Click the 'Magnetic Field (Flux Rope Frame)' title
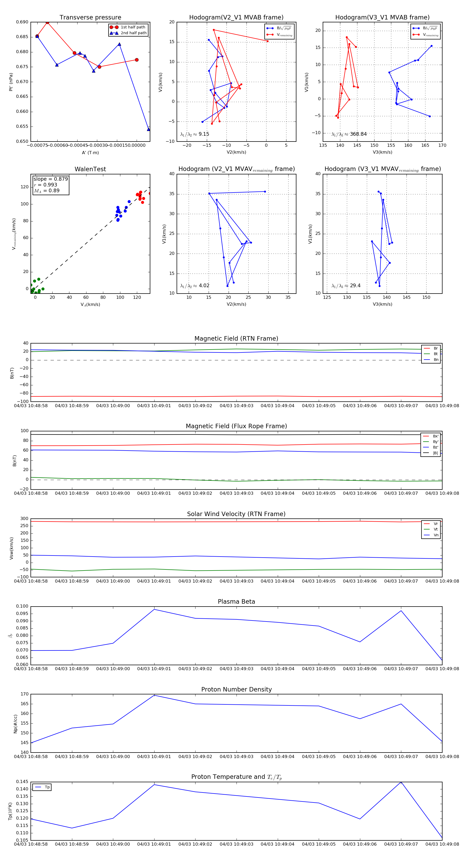The height and width of the screenshot is (868, 473). tap(236, 426)
